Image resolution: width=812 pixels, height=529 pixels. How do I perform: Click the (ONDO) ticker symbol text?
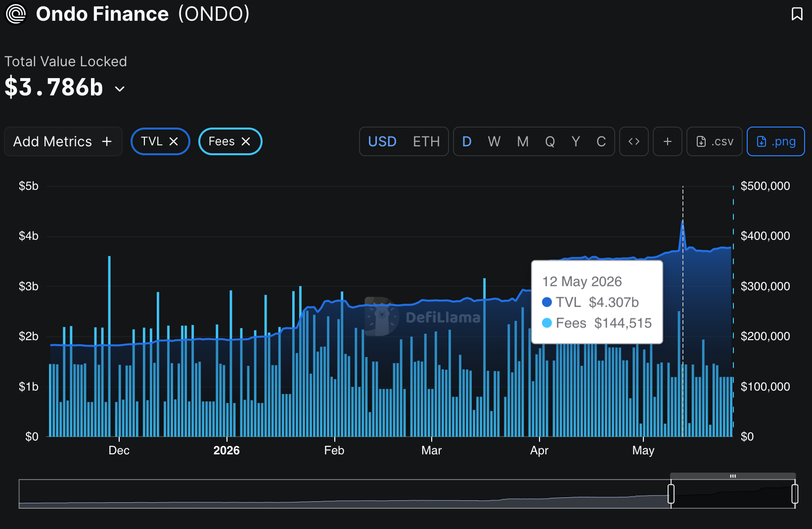214,14
